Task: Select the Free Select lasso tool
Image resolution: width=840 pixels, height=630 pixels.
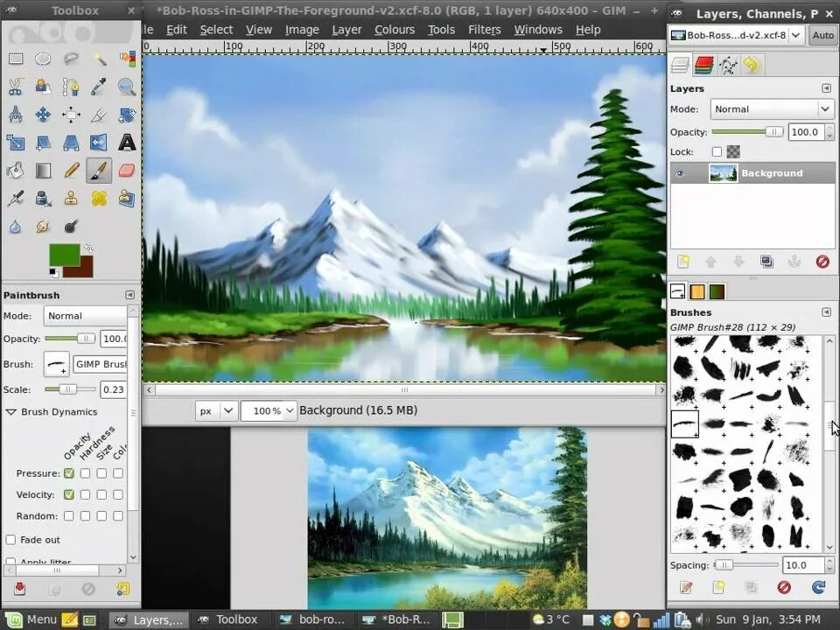Action: [71, 59]
